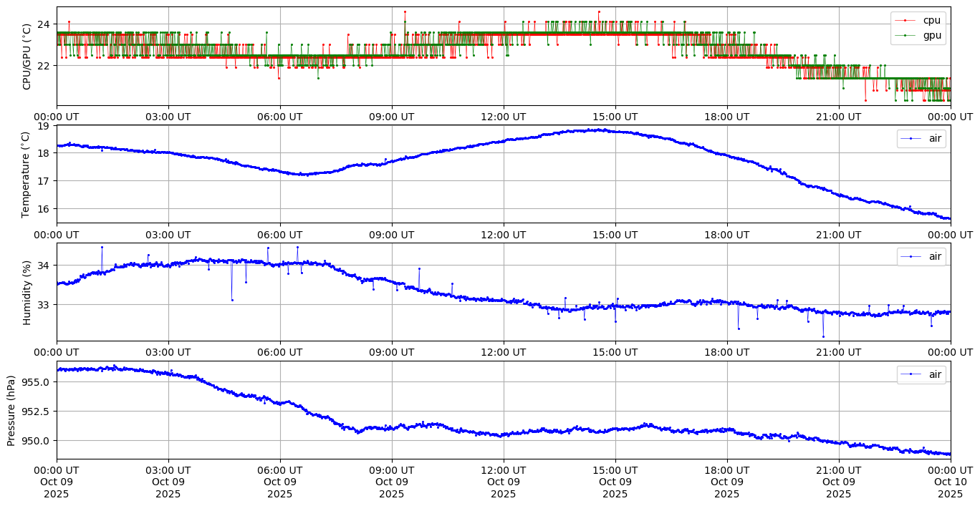Click the 00:00 UT Oct 10 2025 label
Viewport: 980px width, 506px height.
(950, 482)
